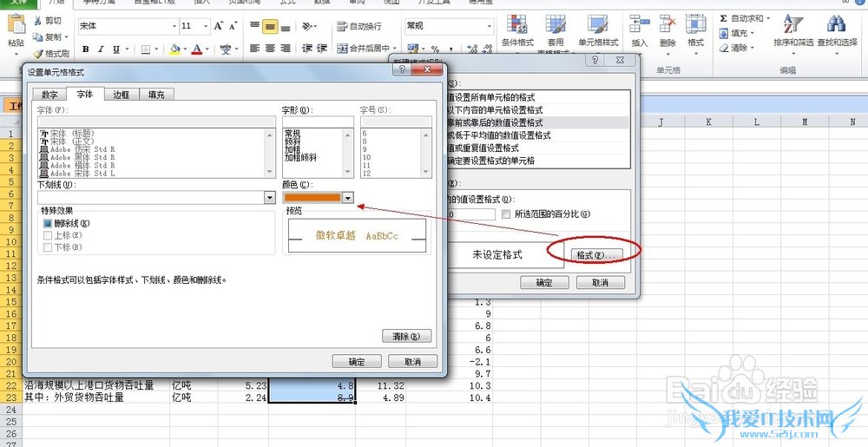Click the Middle Align (highlighted) icon
The height and width of the screenshot is (447, 868).
tap(270, 26)
